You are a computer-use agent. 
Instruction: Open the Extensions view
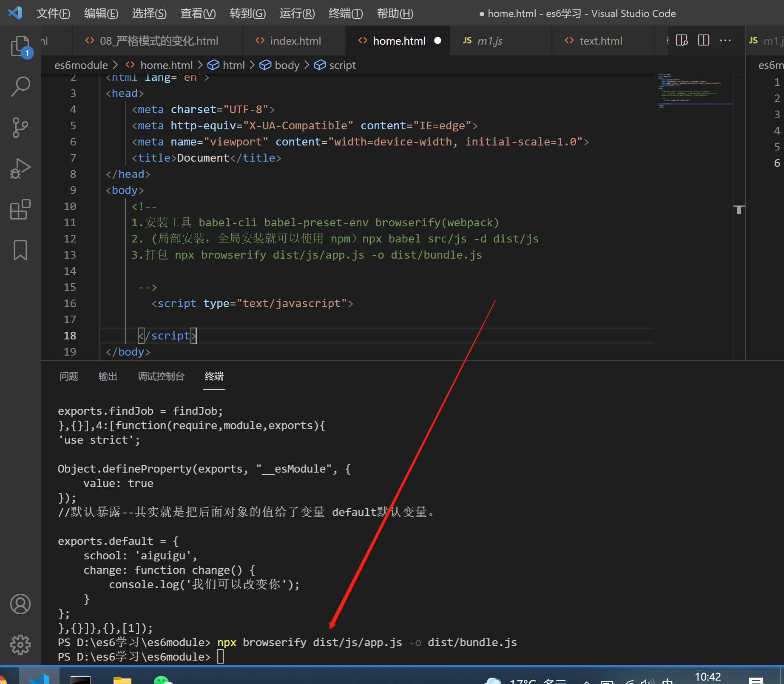(x=20, y=209)
